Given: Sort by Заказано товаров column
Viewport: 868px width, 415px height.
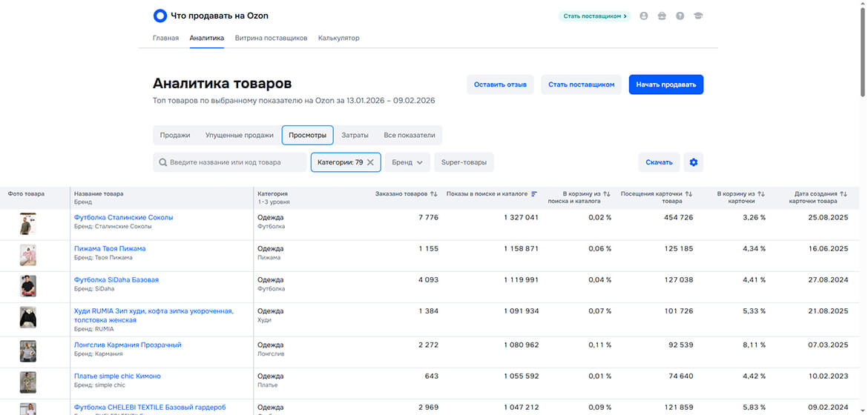Looking at the screenshot, I should (434, 193).
